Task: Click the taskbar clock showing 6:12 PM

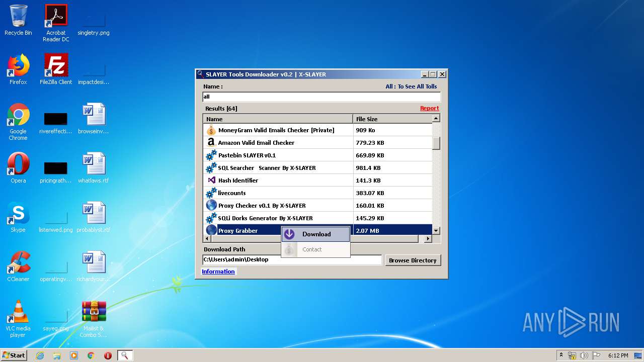Action: click(x=618, y=355)
